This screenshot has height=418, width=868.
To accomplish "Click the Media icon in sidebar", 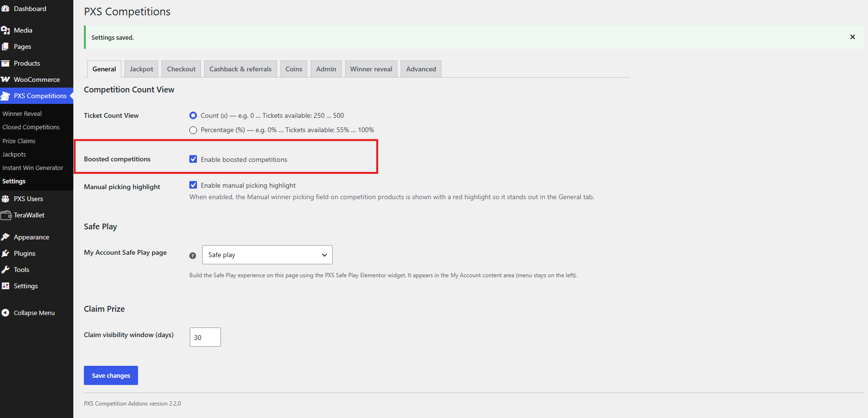I will (x=5, y=30).
